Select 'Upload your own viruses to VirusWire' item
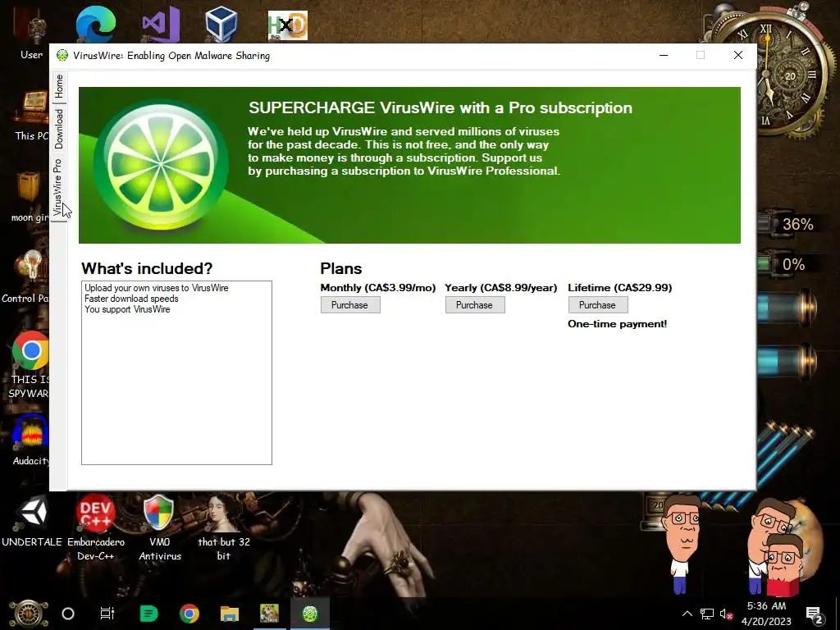Screen dimensions: 840x630 (x=157, y=288)
